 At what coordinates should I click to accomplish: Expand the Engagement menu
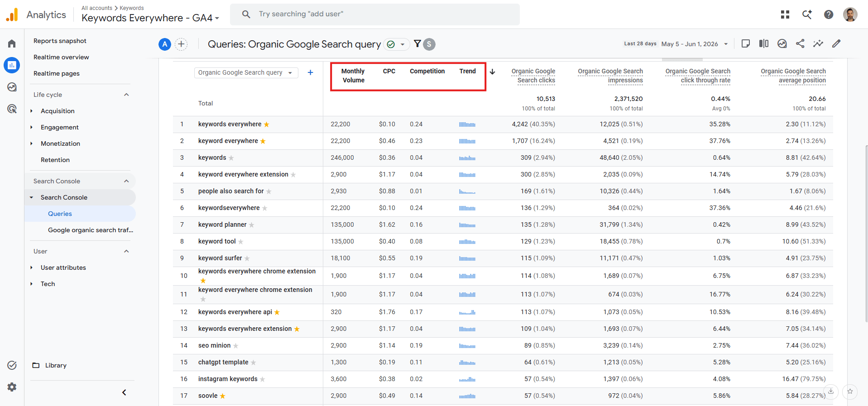(59, 127)
